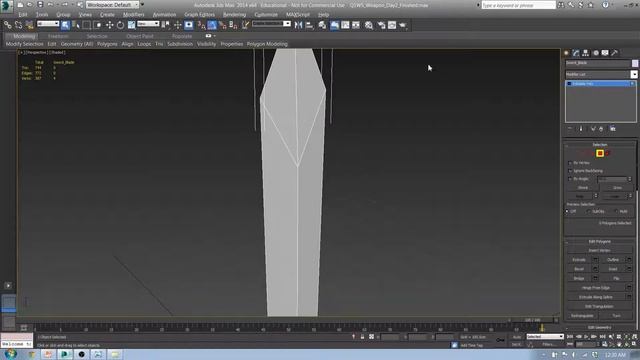Open the Rendering menu
The height and width of the screenshot is (360, 640).
tap(234, 14)
